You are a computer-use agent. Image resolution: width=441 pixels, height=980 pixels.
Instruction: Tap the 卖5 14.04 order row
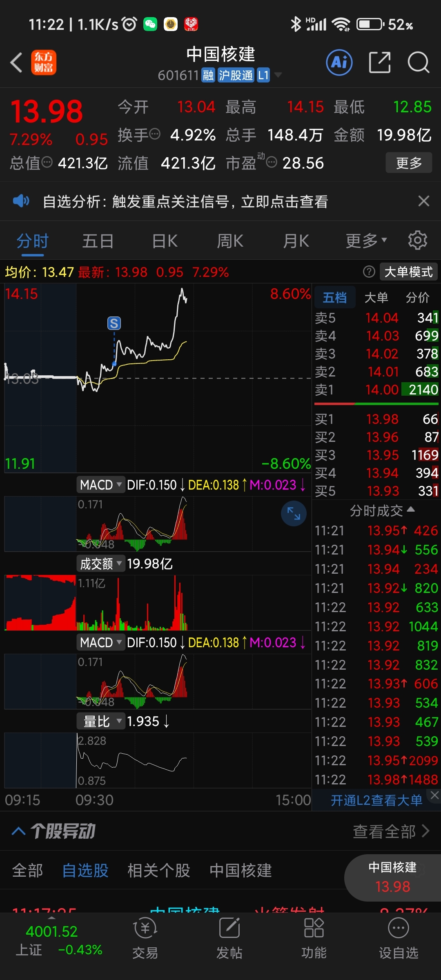[x=376, y=318]
